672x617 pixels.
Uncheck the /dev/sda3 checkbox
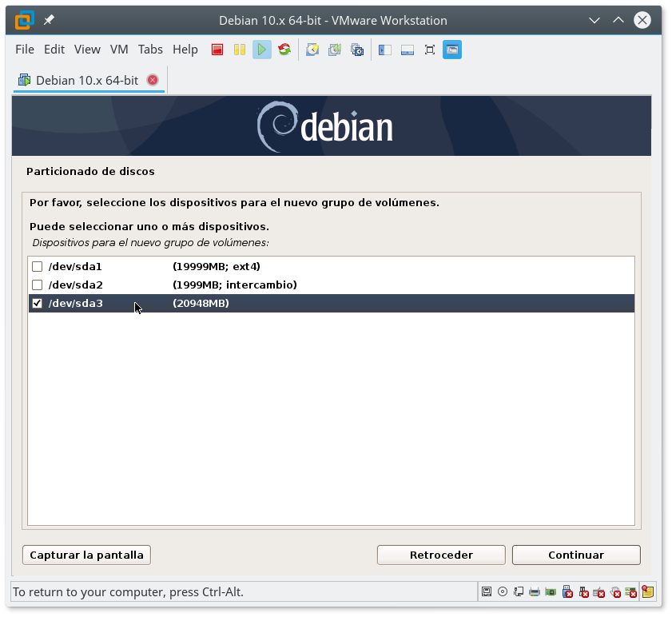38,304
